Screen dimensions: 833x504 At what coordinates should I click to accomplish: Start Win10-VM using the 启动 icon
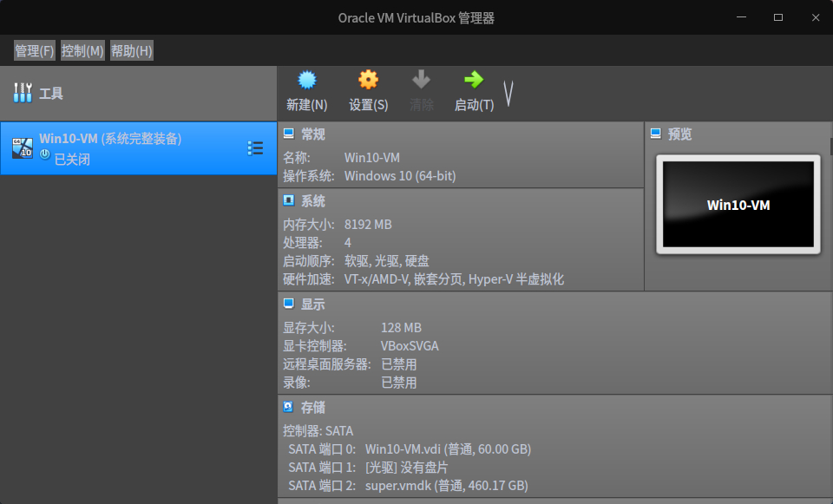(473, 90)
